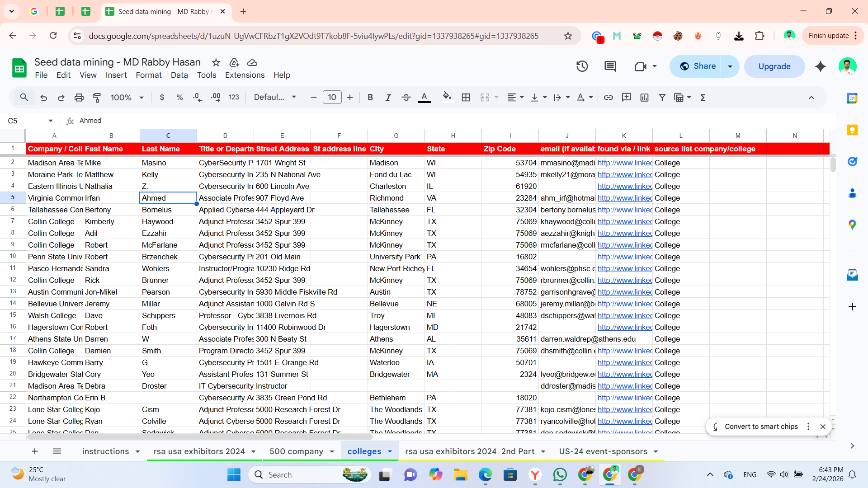Format selection as currency
Viewport: 868px width, 488px height.
[162, 97]
